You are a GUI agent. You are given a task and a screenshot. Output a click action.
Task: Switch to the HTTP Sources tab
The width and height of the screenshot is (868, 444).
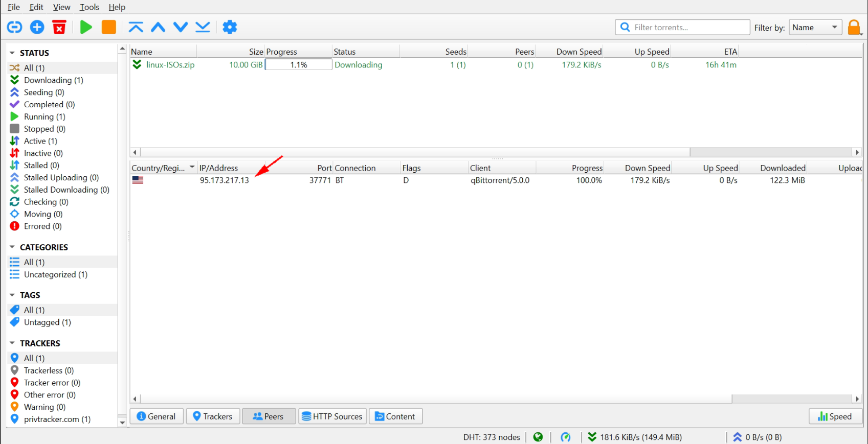point(332,416)
